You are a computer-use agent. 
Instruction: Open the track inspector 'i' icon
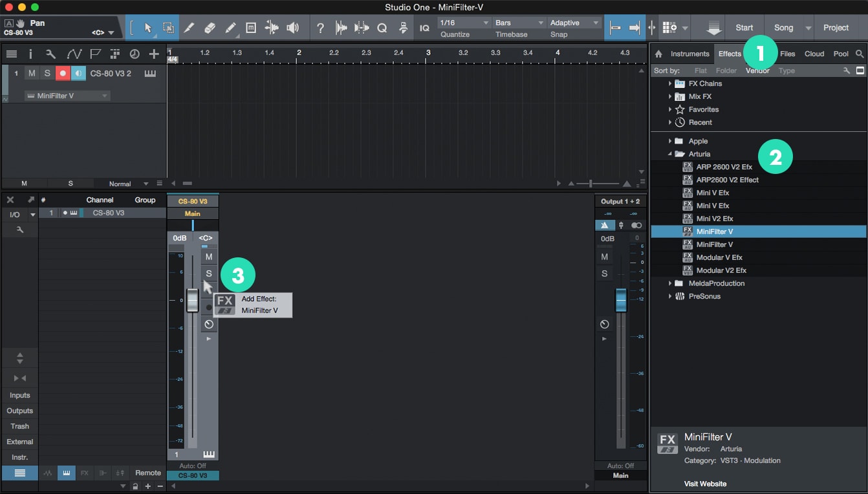click(30, 54)
